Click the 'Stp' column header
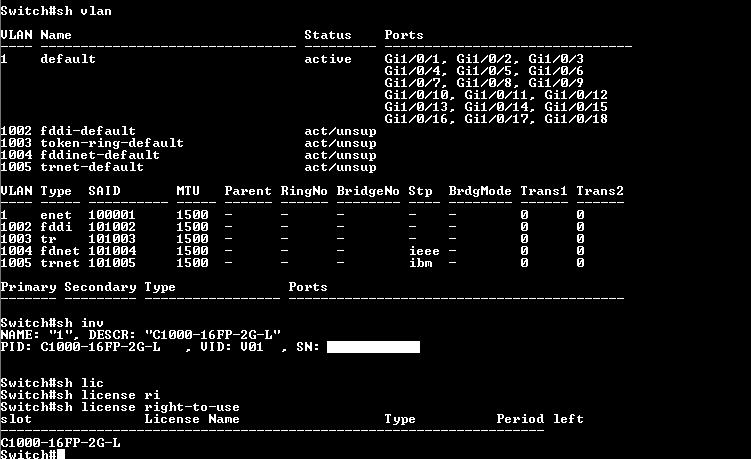This screenshot has height=459, width=751. click(421, 191)
